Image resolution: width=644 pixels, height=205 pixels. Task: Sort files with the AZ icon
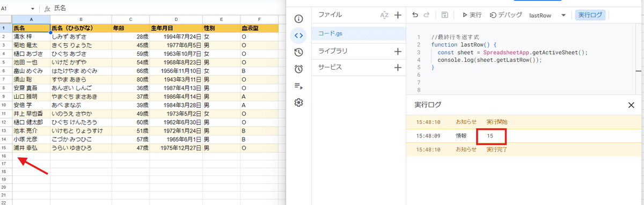pyautogui.click(x=384, y=15)
